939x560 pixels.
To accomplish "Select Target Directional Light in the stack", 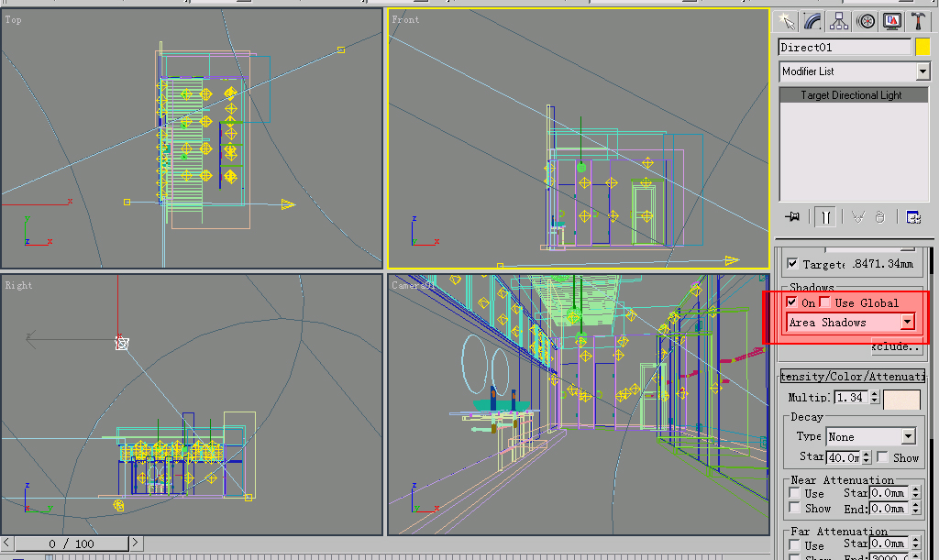I will 854,93.
